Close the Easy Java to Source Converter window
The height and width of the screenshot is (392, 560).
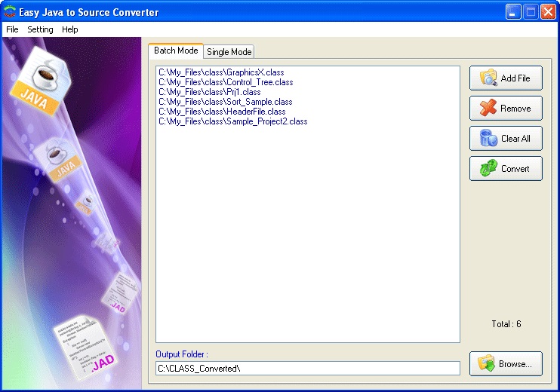548,12
